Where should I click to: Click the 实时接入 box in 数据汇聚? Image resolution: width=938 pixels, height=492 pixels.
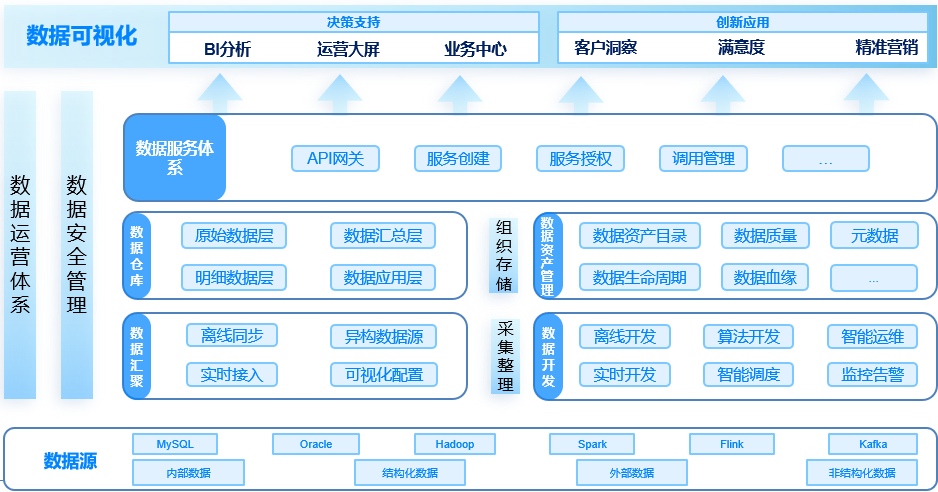point(232,375)
